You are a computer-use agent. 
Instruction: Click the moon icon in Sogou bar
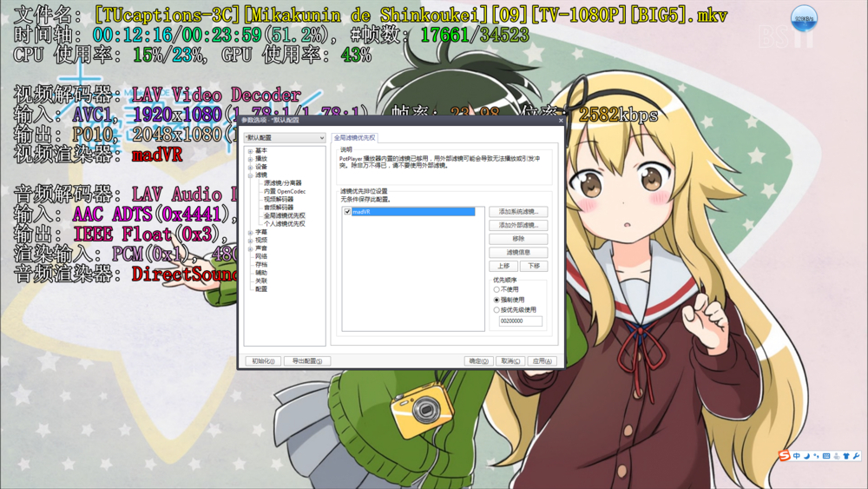click(x=806, y=456)
